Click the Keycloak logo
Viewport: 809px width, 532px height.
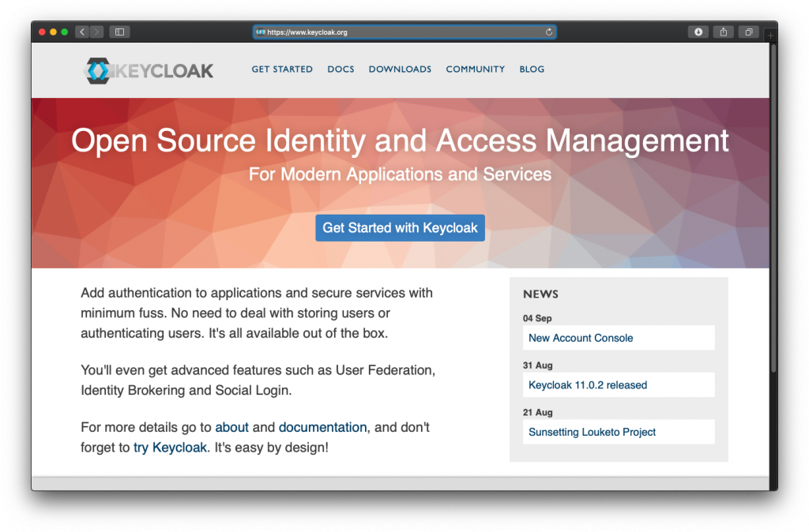pos(149,70)
